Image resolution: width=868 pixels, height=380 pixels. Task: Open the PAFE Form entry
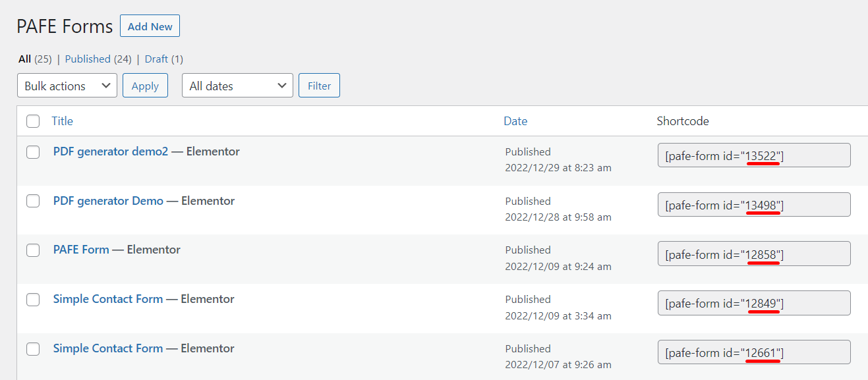(x=81, y=250)
